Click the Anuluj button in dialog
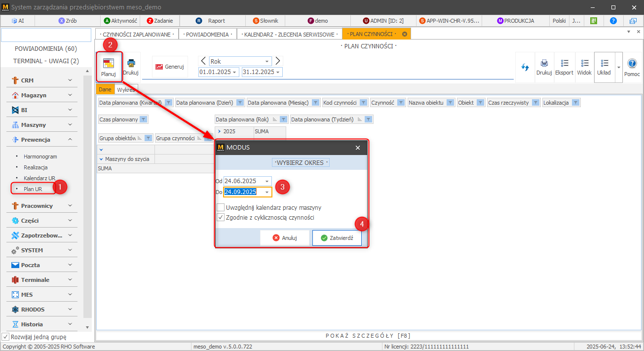This screenshot has width=644, height=351. (x=285, y=238)
